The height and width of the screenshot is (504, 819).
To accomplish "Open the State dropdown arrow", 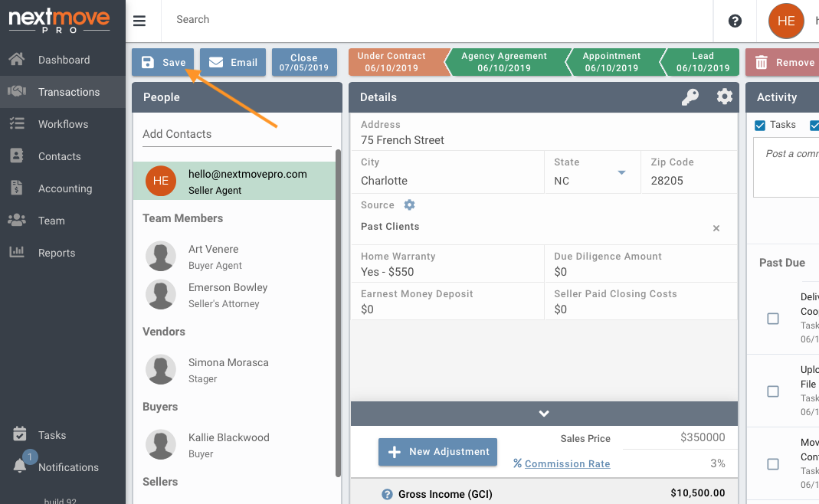I will pos(621,172).
